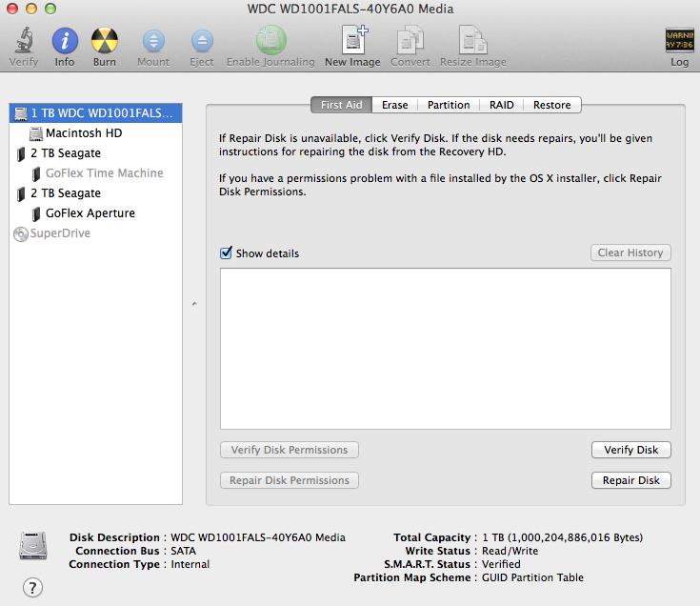Click the Verify Disk button
Viewport: 700px width, 606px height.
631,450
